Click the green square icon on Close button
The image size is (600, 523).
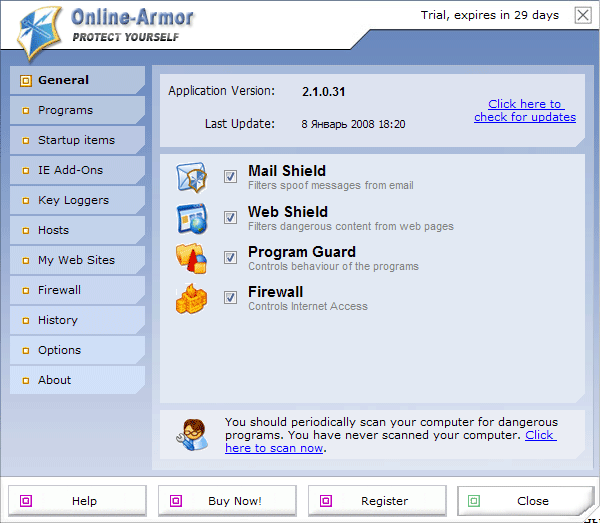474,501
